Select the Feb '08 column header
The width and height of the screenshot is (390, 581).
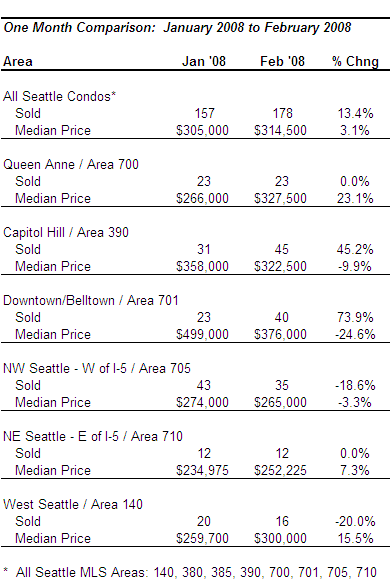tap(282, 61)
